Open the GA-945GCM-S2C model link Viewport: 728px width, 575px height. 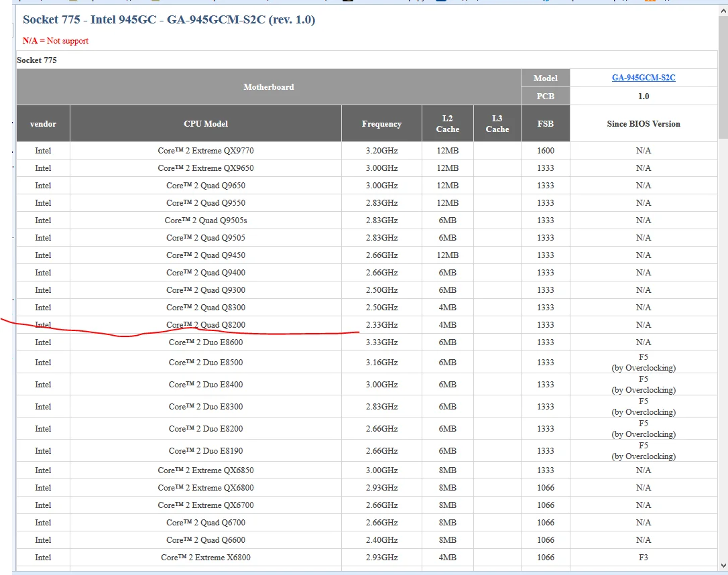point(643,78)
